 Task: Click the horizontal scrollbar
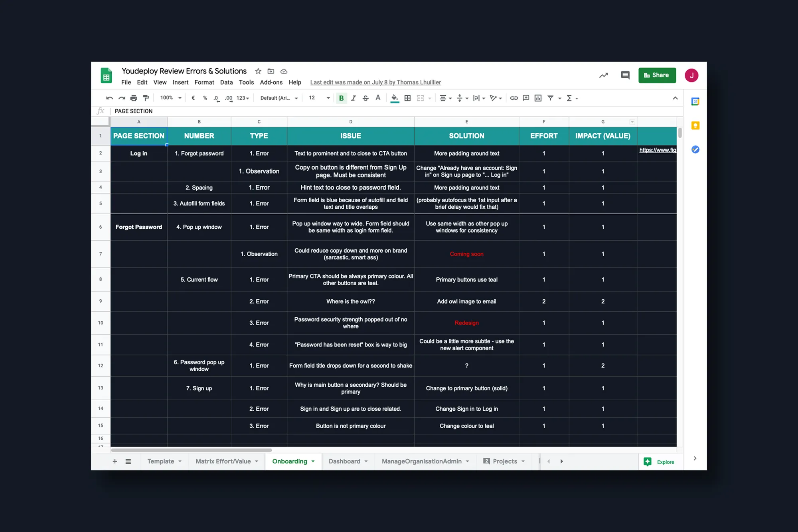tap(192, 450)
